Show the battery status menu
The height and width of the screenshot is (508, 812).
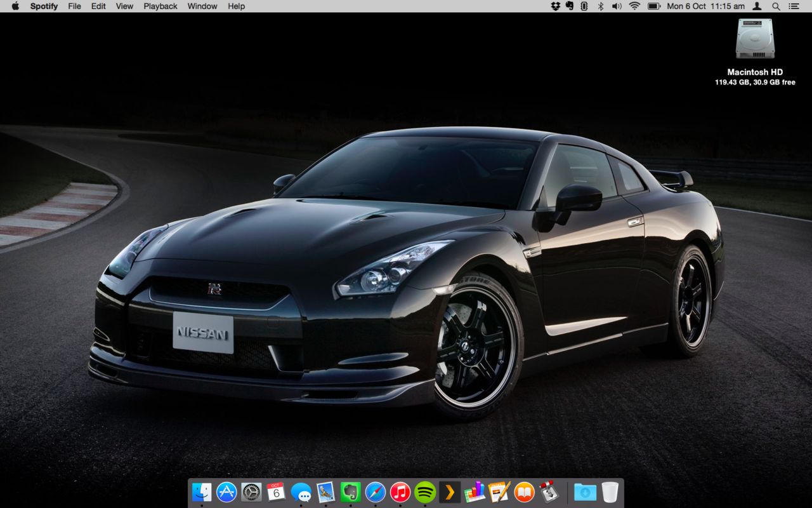click(653, 6)
